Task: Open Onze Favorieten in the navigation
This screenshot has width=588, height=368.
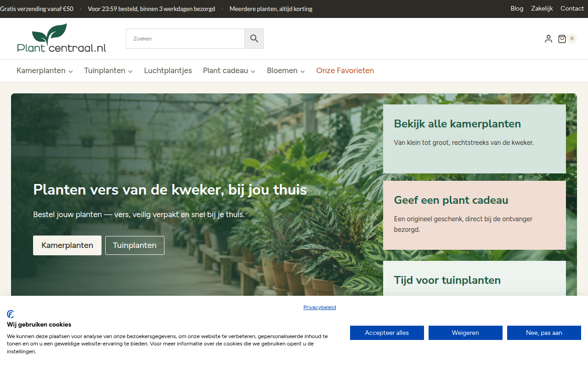Action: [345, 71]
